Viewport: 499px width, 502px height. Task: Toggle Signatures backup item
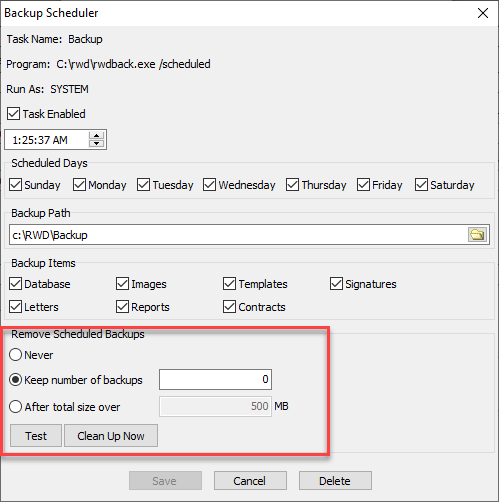pos(336,284)
